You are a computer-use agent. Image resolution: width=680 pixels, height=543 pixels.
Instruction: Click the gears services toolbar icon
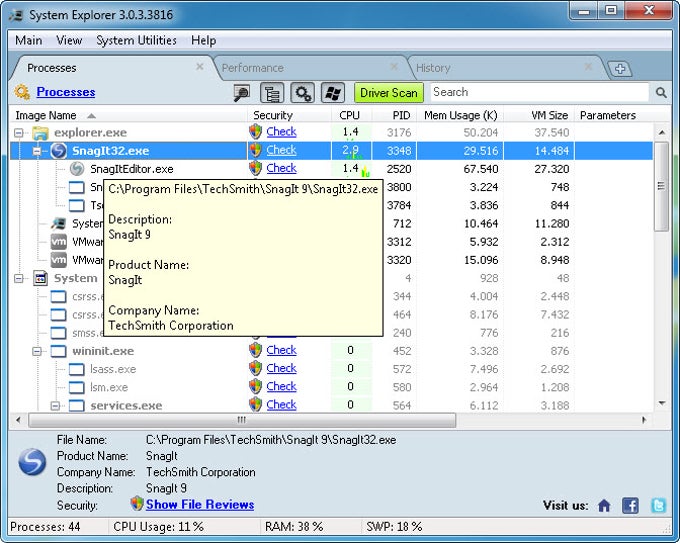click(302, 93)
